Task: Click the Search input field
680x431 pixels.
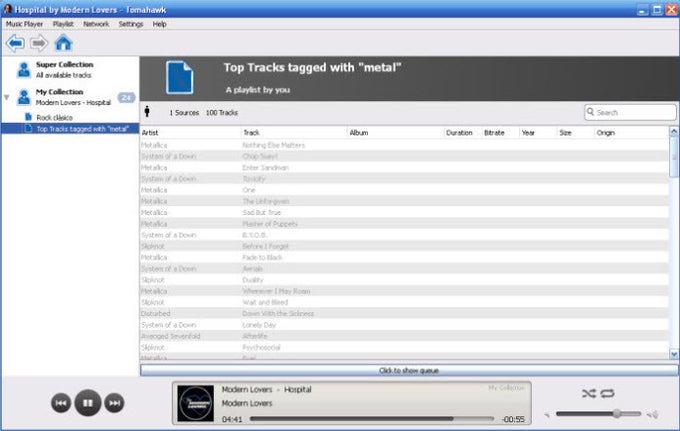Action: pos(630,112)
